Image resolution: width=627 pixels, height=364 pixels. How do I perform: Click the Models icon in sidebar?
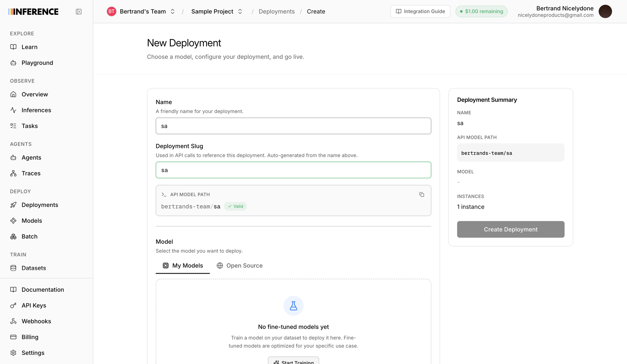point(13,221)
